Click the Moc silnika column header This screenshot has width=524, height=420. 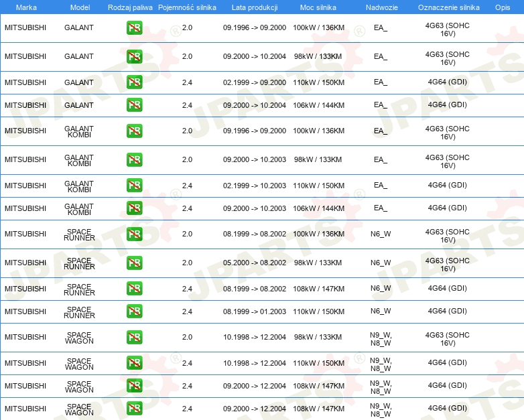click(x=318, y=7)
